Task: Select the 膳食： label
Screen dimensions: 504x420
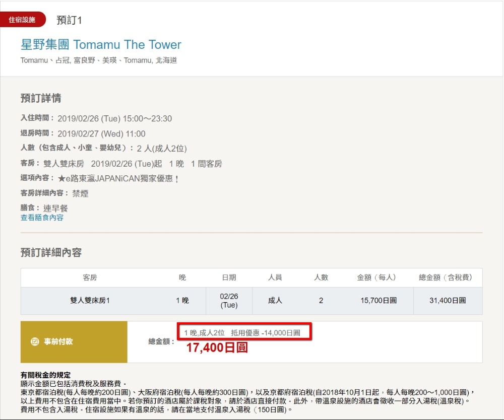Action: tap(30, 208)
